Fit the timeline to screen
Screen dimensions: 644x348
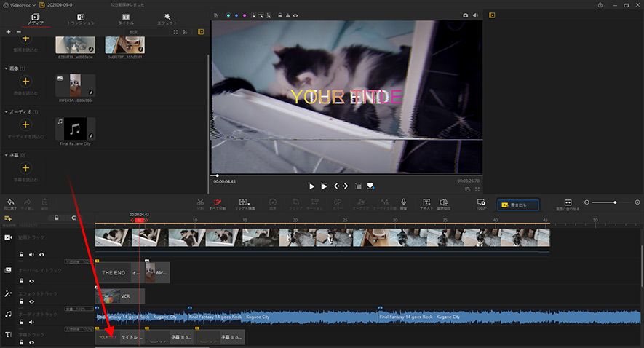568,204
